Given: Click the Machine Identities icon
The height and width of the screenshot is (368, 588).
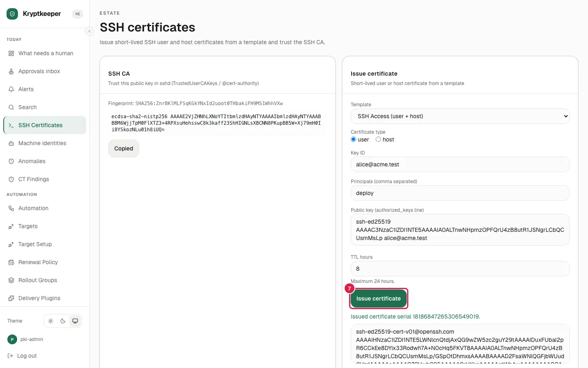Looking at the screenshot, I should (x=11, y=144).
